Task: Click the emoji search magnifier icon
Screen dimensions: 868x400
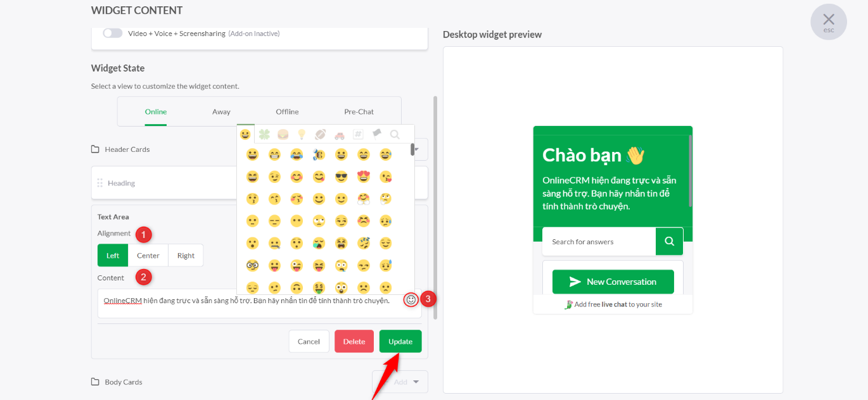Action: click(395, 134)
